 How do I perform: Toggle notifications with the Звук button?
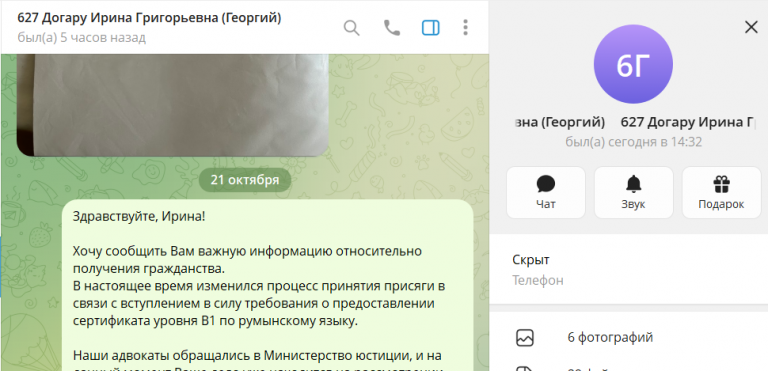click(x=633, y=193)
